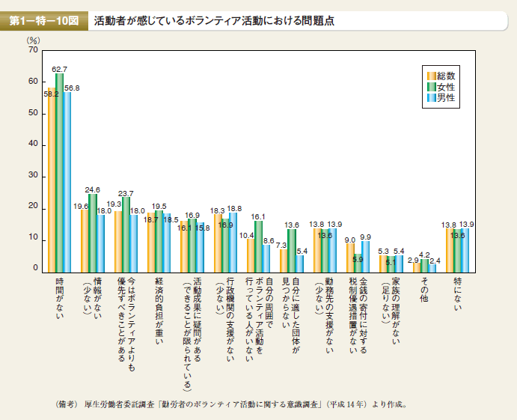Click the orange 総数 bar for 時間がない
The height and width of the screenshot is (420, 517).
point(52,180)
